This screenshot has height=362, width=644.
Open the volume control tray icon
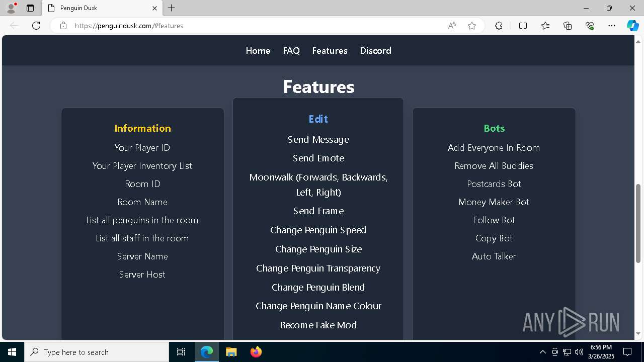579,352
